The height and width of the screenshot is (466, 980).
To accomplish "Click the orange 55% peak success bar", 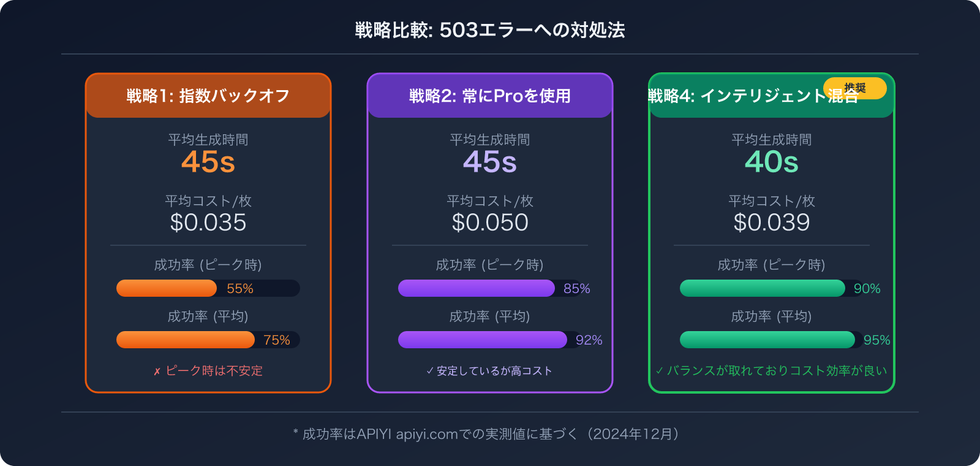I will (x=167, y=288).
